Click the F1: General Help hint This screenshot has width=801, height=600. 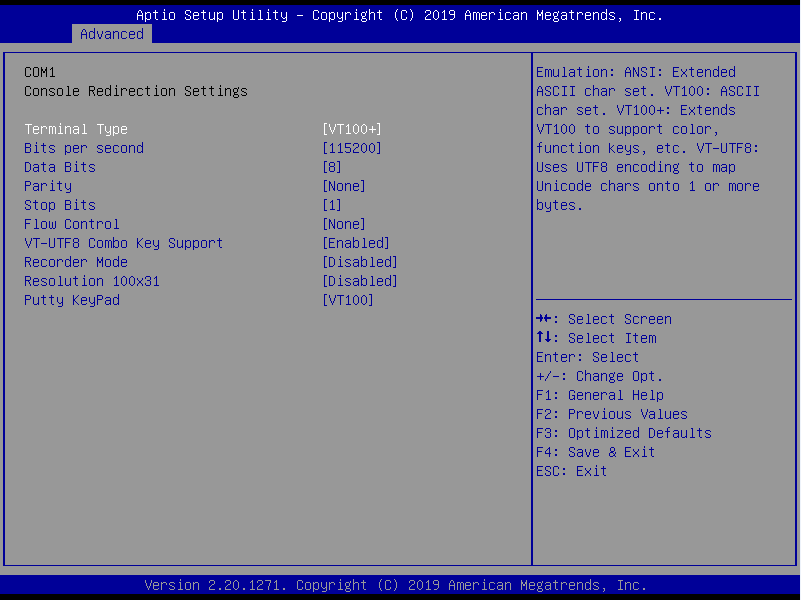coord(600,395)
